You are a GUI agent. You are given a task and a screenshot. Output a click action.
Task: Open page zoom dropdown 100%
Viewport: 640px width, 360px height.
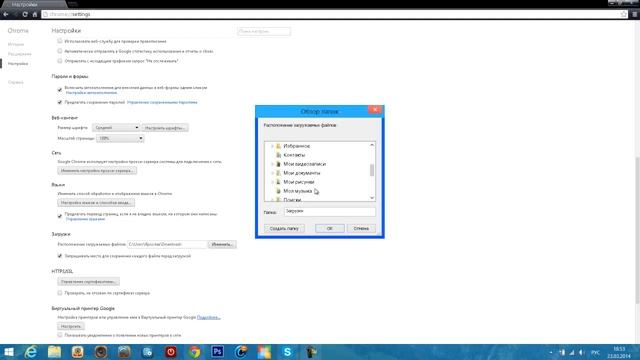120,138
